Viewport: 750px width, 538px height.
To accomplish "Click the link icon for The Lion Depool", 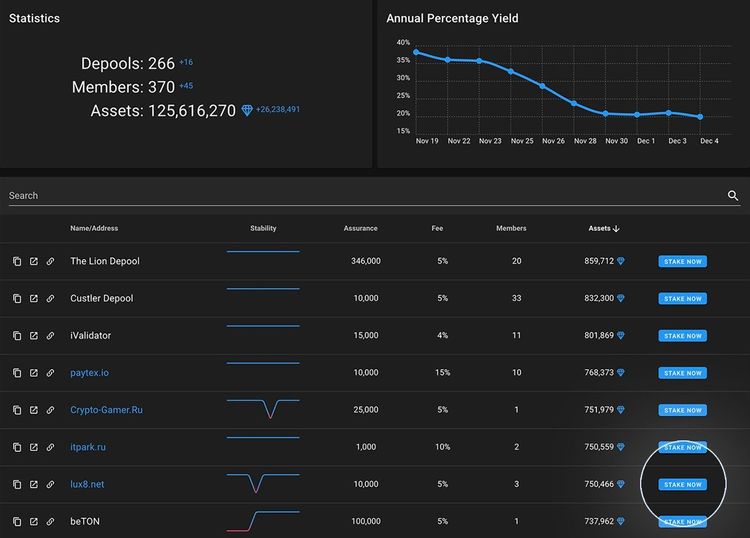I will (x=51, y=262).
